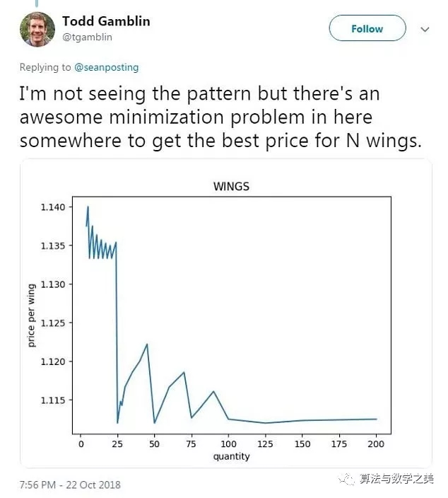448x498 pixels.
Task: Click the tweet text about N wings
Action: coord(220,117)
